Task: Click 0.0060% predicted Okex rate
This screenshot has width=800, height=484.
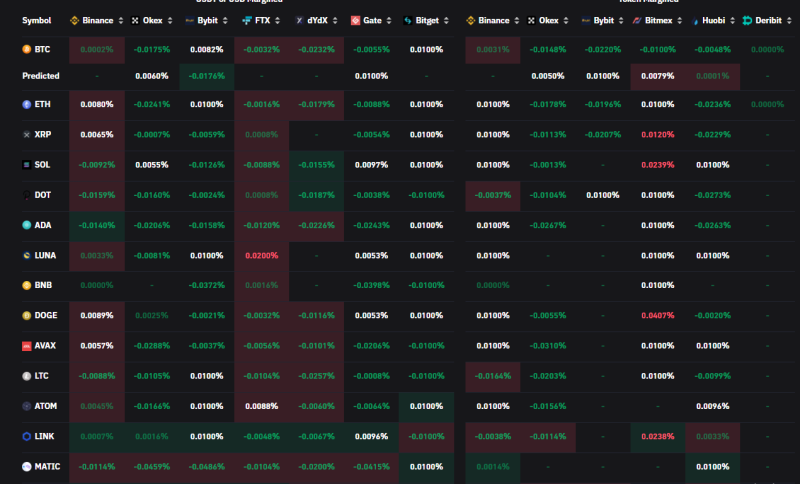Action: tap(152, 76)
